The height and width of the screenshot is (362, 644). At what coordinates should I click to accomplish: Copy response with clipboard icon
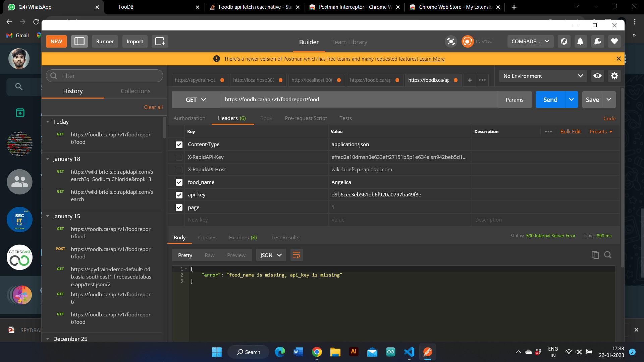coord(595,255)
